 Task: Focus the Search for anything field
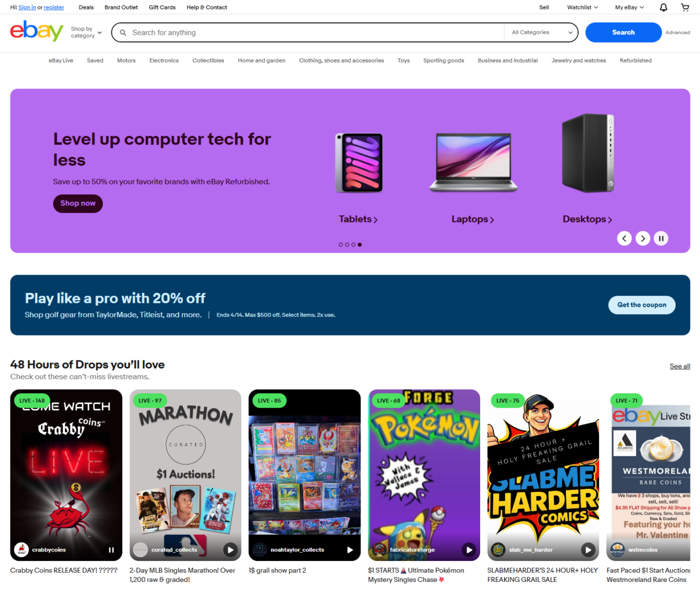pos(316,33)
